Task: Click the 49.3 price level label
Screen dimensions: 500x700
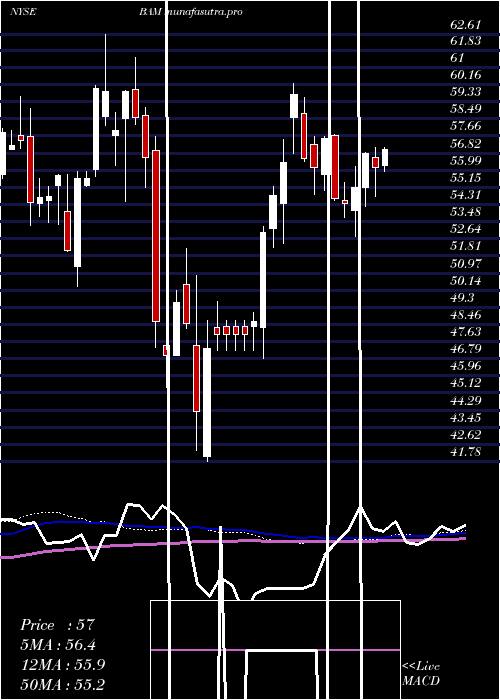Action: [462, 297]
